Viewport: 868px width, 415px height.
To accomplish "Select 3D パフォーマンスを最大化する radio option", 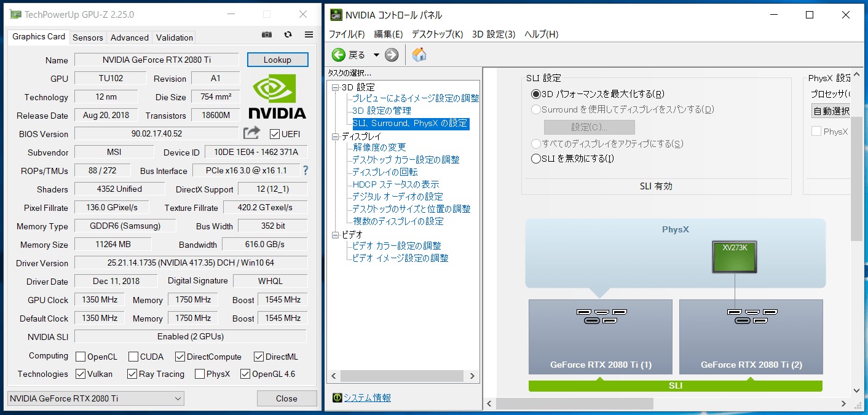I will 535,94.
